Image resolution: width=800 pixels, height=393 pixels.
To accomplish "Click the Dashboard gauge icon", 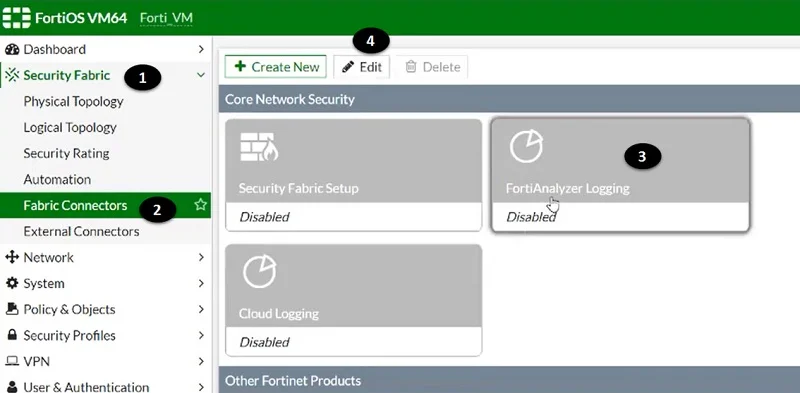I will (12, 50).
